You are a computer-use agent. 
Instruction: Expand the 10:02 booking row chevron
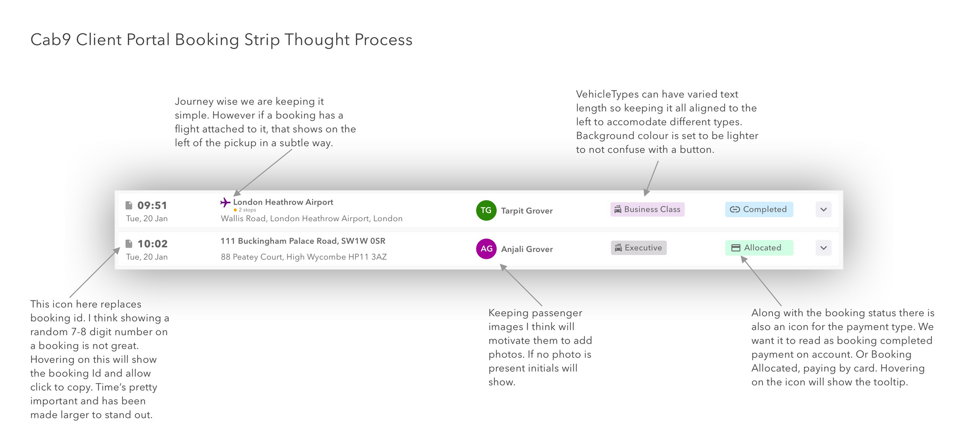[x=824, y=248]
